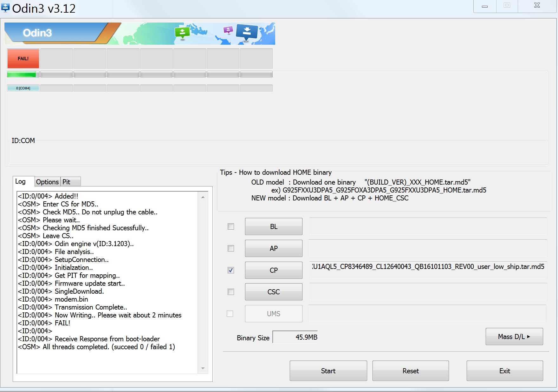Click the Odin3 app icon in title bar

point(5,8)
